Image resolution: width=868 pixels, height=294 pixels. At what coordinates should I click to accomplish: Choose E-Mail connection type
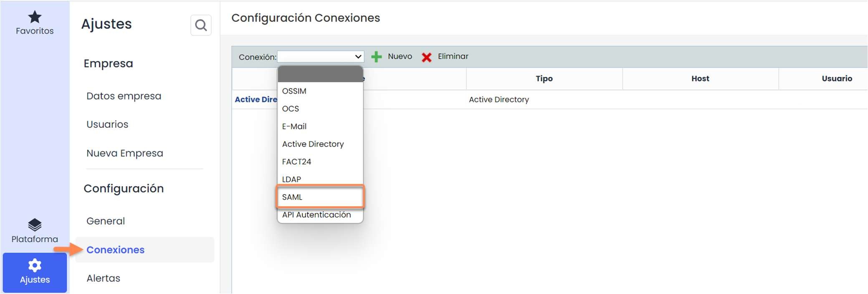coord(294,127)
